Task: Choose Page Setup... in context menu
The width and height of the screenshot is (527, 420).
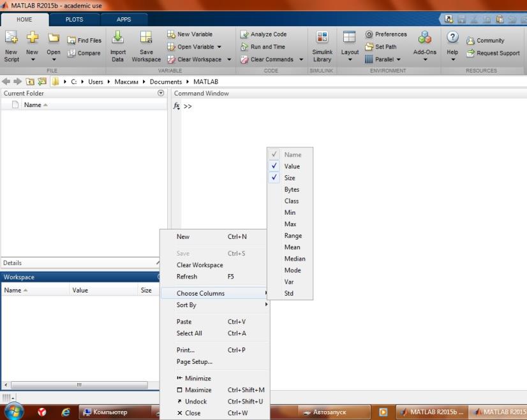Action: (x=214, y=361)
